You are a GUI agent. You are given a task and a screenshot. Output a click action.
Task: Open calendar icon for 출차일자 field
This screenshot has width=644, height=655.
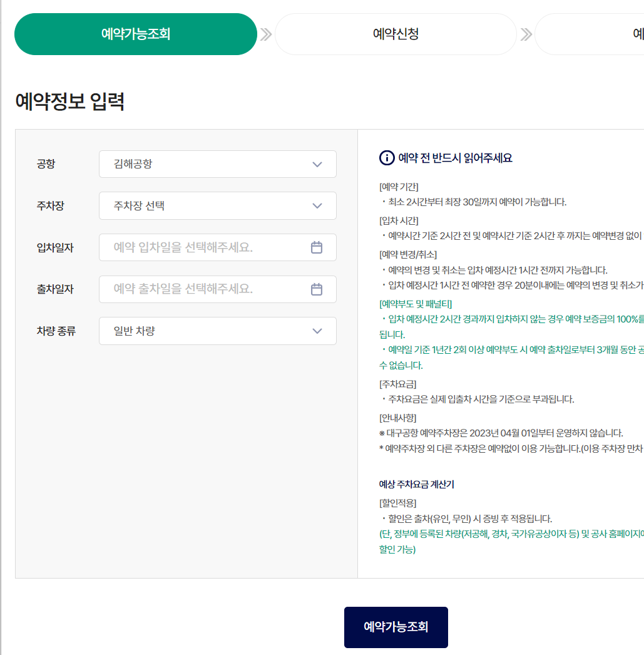pos(316,289)
